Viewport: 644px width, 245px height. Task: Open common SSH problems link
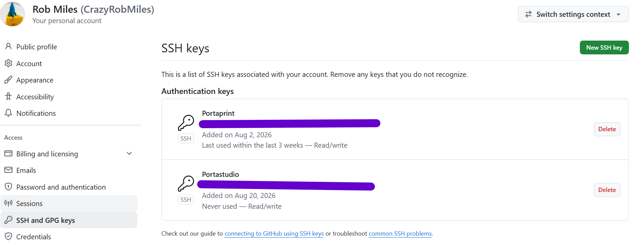pyautogui.click(x=400, y=234)
